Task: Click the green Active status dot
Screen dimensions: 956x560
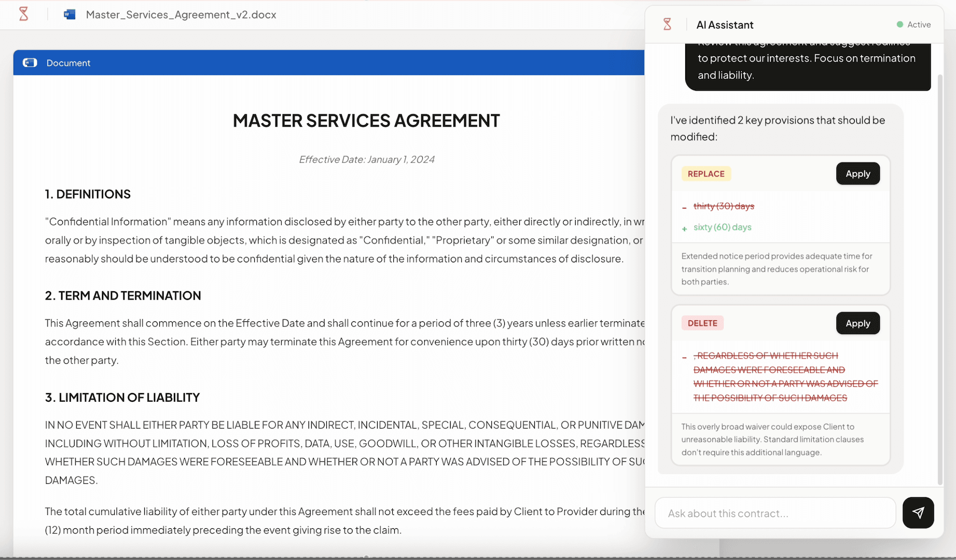Action: point(900,25)
